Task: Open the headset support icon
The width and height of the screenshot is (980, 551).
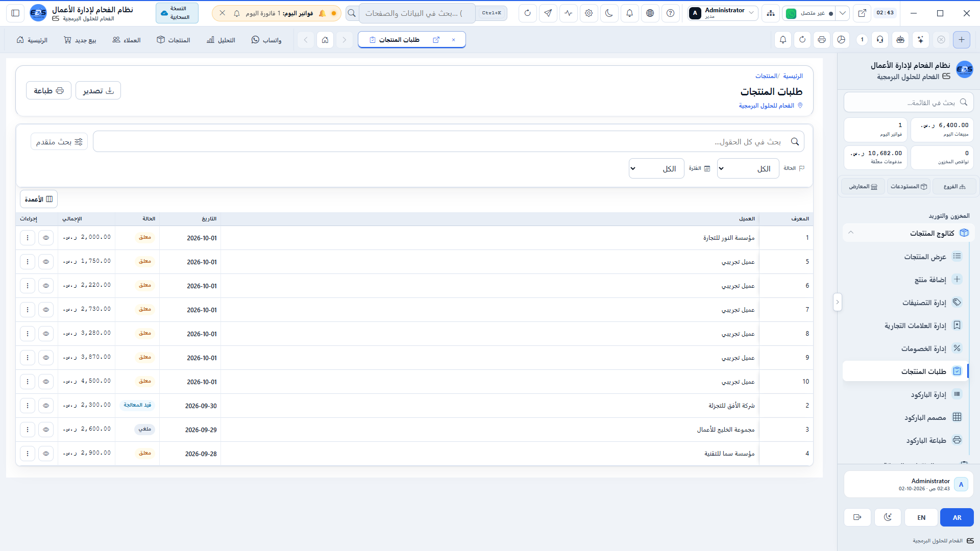Action: pyautogui.click(x=880, y=40)
